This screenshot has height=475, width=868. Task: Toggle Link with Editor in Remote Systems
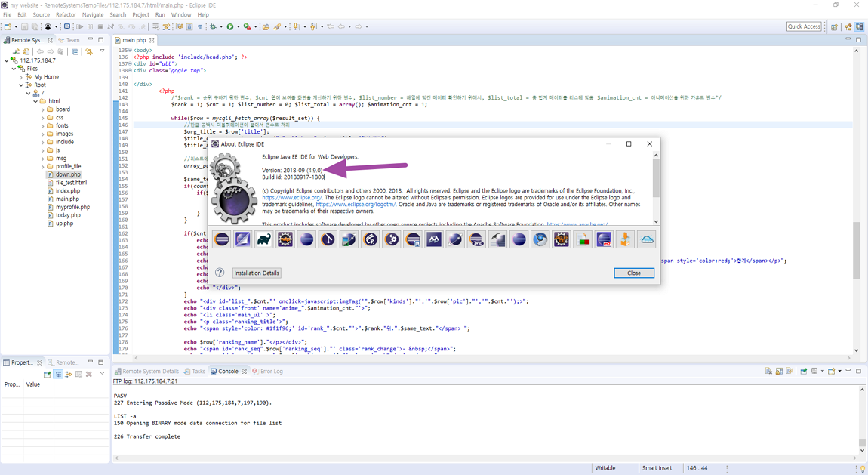pyautogui.click(x=88, y=51)
